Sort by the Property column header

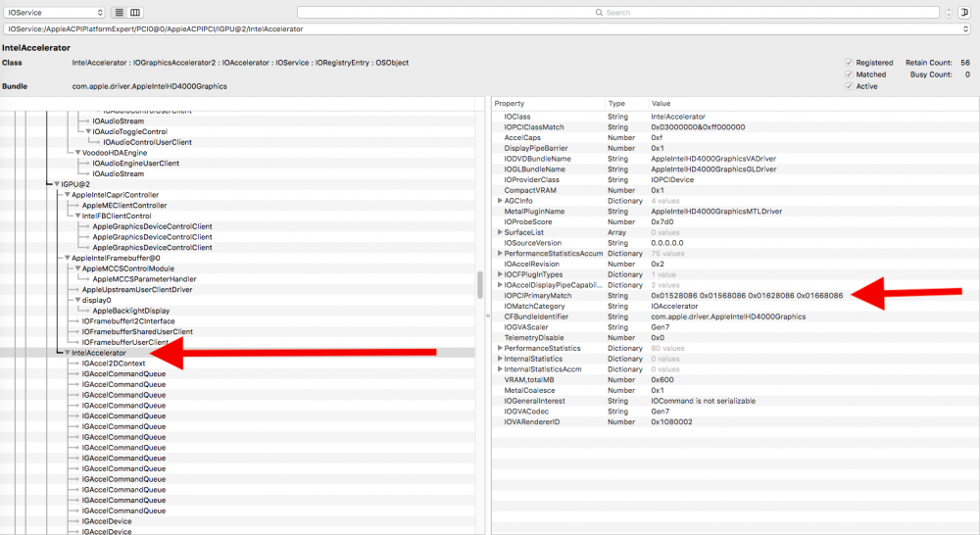(548, 104)
